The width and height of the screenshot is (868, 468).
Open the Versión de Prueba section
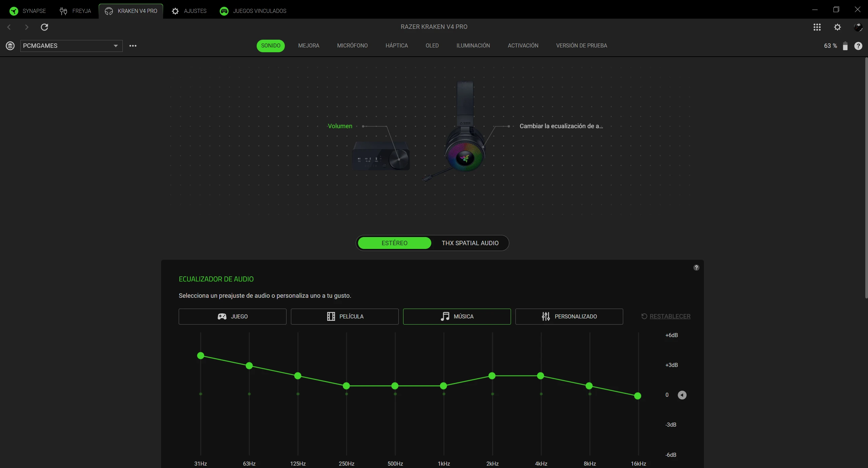coord(581,46)
